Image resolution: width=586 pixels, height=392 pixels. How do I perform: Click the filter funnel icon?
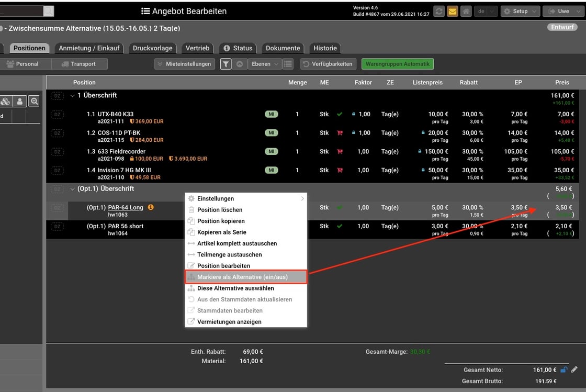pos(226,64)
